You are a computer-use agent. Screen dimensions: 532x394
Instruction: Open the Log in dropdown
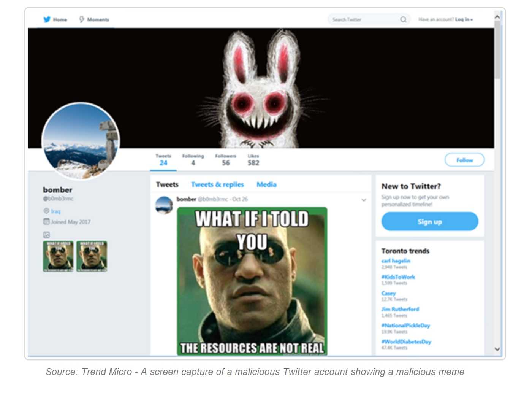click(464, 19)
